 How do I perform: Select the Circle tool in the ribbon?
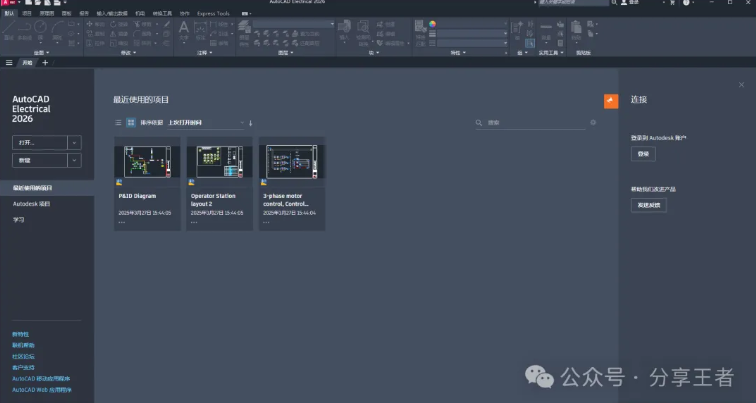(x=40, y=30)
